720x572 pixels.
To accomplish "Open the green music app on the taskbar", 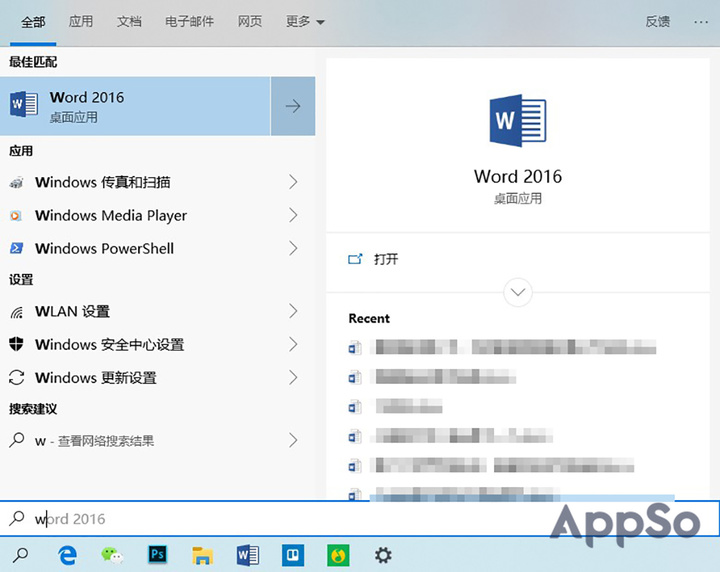I will pyautogui.click(x=338, y=555).
